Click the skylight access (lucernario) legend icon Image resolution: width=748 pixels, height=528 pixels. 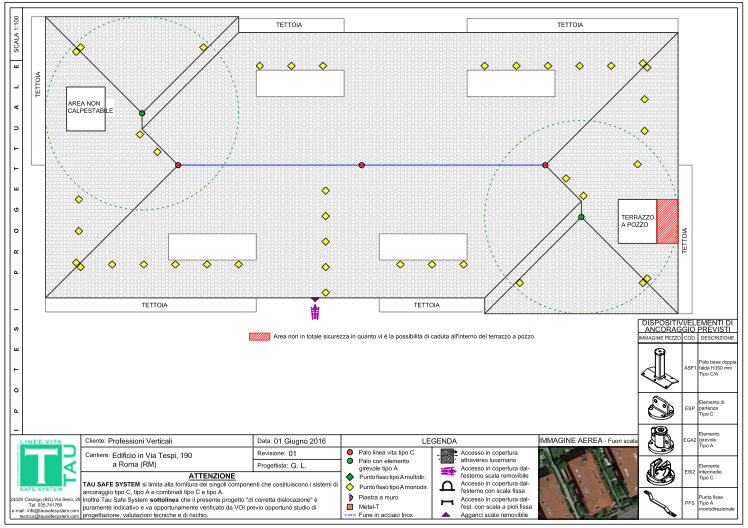pos(447,456)
